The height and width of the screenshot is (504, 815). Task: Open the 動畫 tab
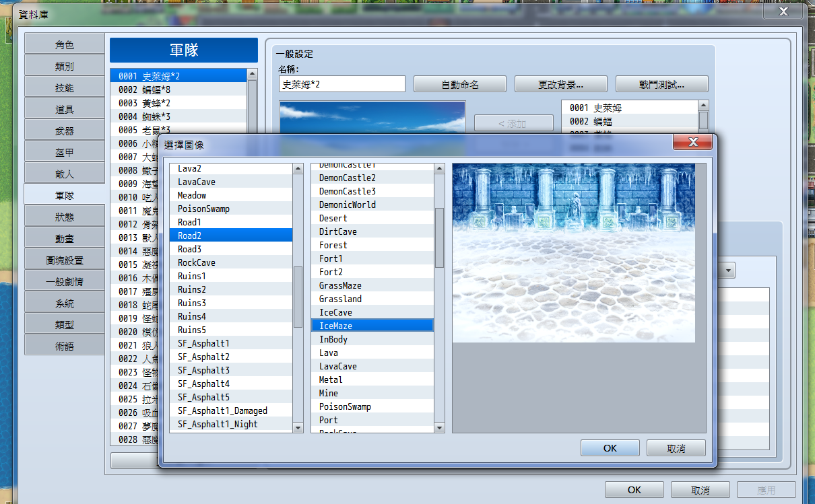[x=65, y=238]
